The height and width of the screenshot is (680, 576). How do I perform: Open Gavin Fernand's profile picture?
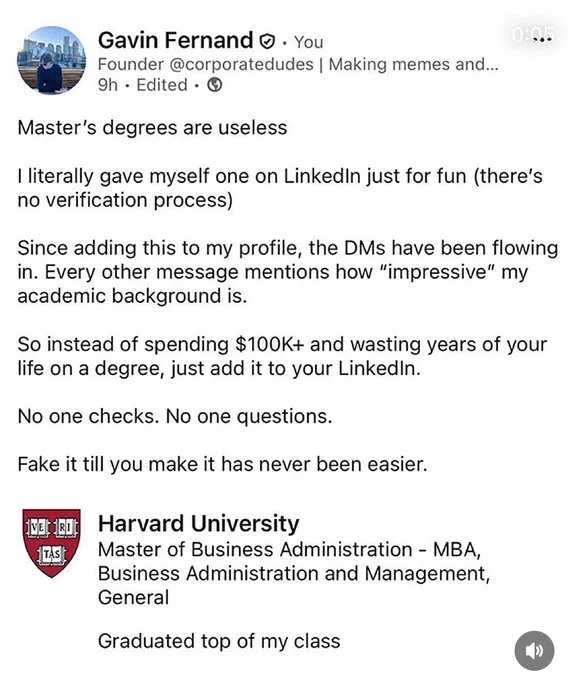(x=51, y=60)
